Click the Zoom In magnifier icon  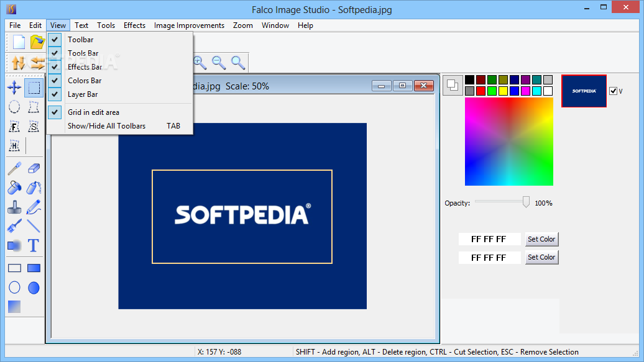point(200,62)
